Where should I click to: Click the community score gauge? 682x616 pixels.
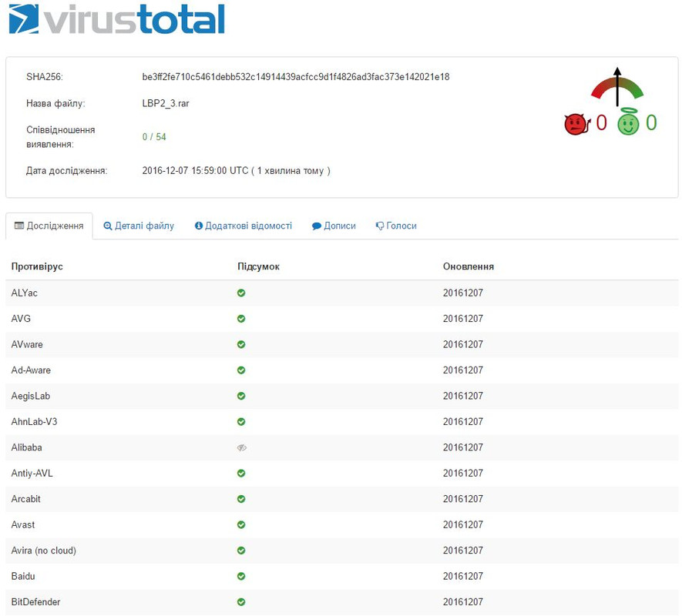point(616,87)
